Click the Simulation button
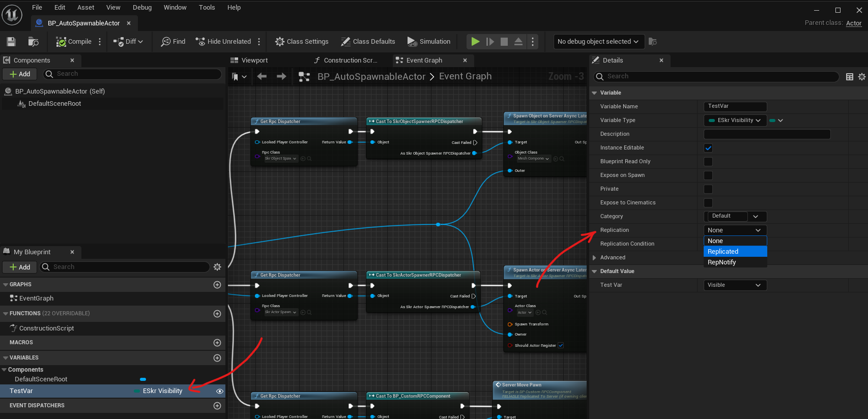868x419 pixels. (429, 42)
